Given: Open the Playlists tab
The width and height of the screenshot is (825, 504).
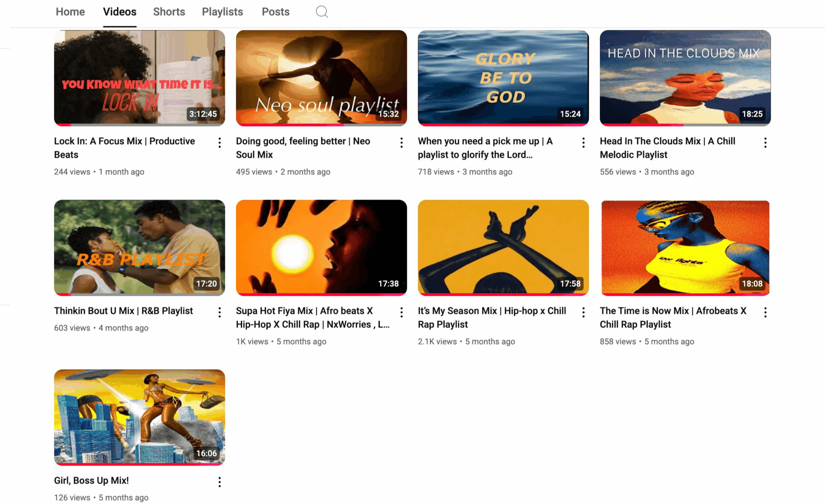Looking at the screenshot, I should (222, 12).
